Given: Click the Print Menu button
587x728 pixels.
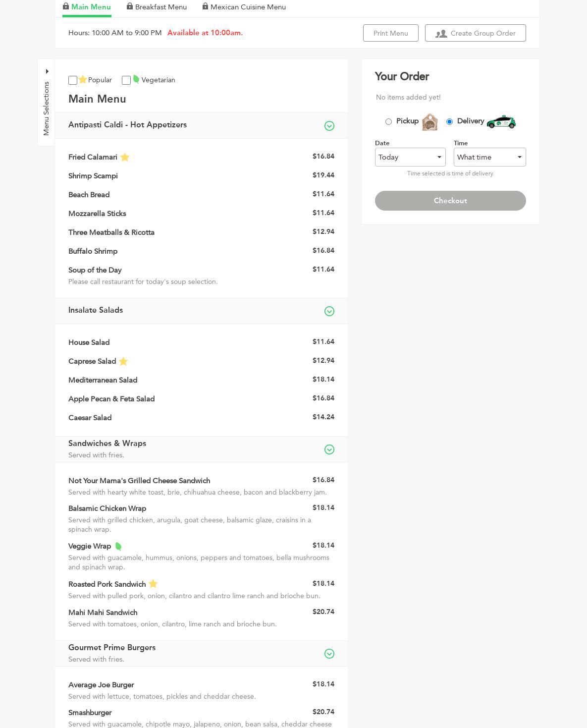Looking at the screenshot, I should tap(390, 33).
